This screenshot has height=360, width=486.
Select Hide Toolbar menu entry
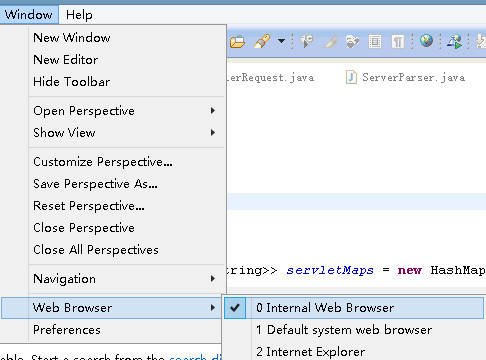(127, 82)
